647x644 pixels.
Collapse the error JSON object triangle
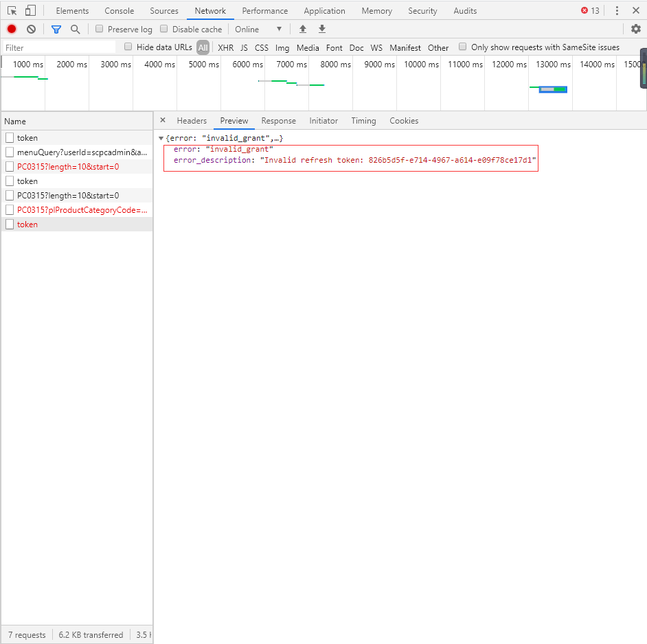(161, 138)
